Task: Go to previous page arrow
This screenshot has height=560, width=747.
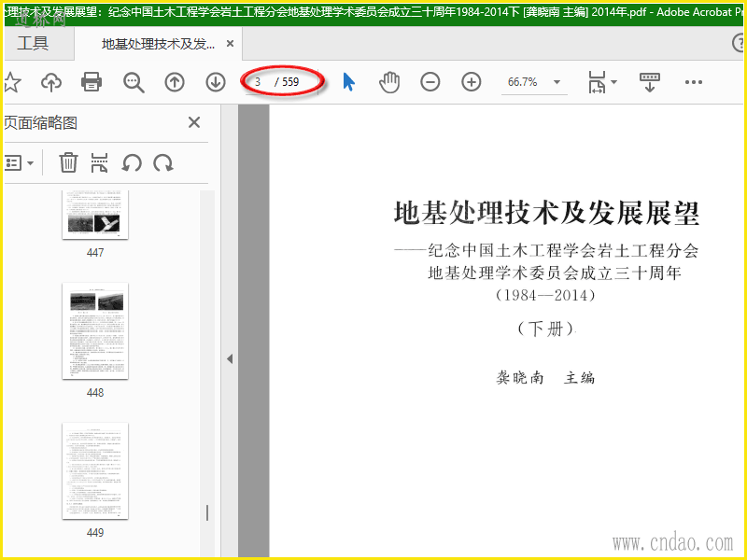Action: [x=175, y=82]
